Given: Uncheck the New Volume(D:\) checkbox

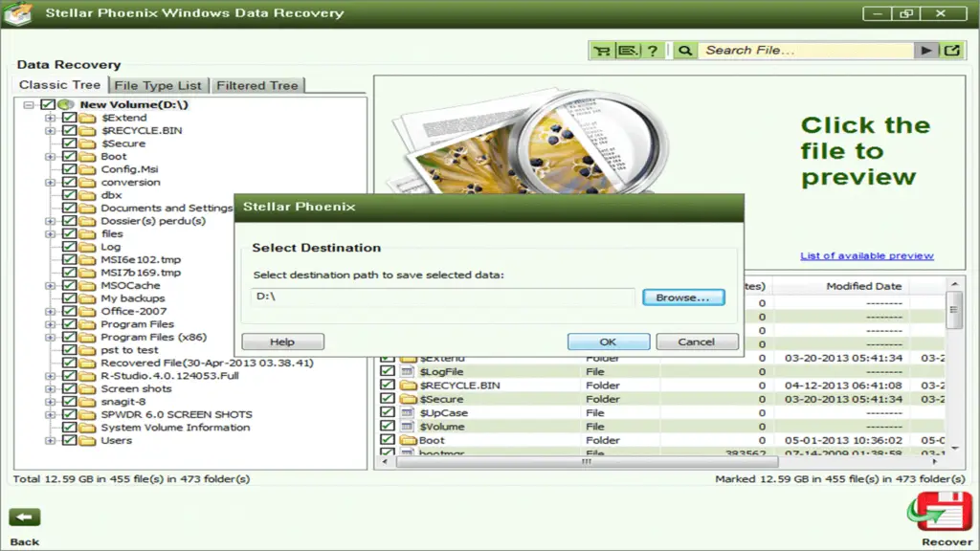Looking at the screenshot, I should coord(48,104).
